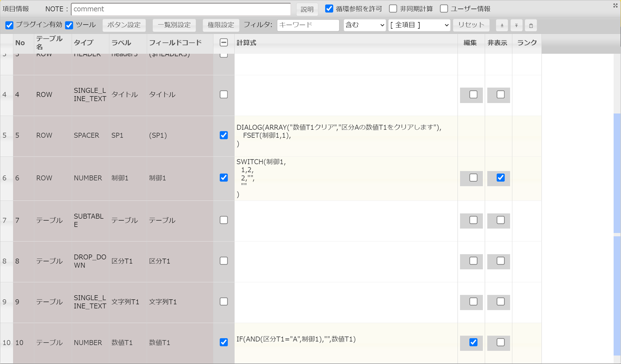Image resolution: width=621 pixels, height=364 pixels.
Task: Toggle fullscreen with the expand icon
Action: tap(615, 6)
